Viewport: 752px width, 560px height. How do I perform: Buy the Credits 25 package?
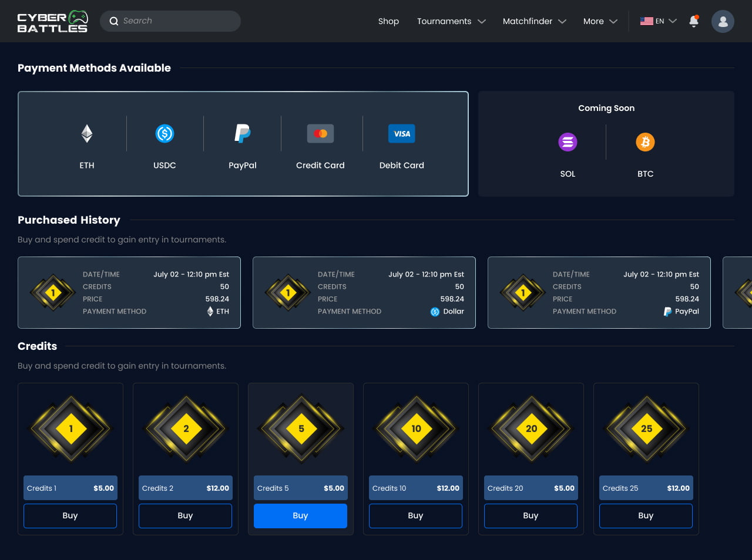[x=646, y=515]
